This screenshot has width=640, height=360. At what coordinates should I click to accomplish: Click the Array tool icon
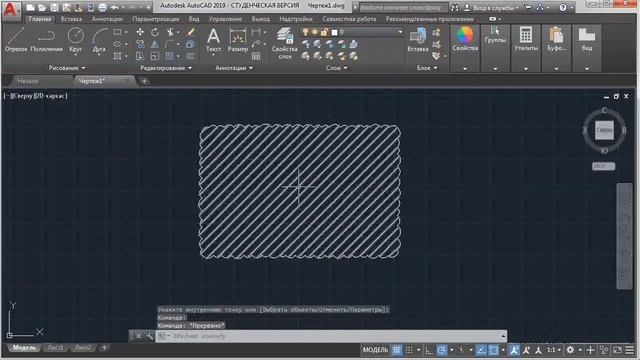pyautogui.click(x=170, y=56)
